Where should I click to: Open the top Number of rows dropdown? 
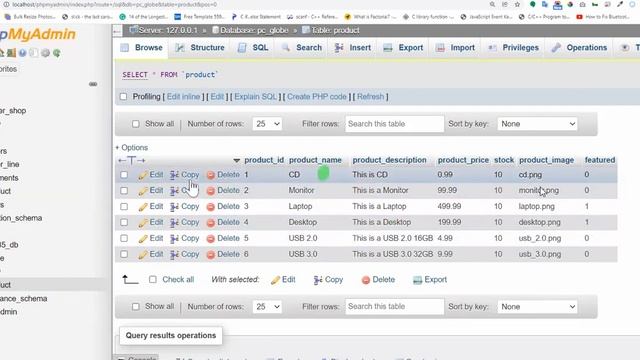pos(267,124)
